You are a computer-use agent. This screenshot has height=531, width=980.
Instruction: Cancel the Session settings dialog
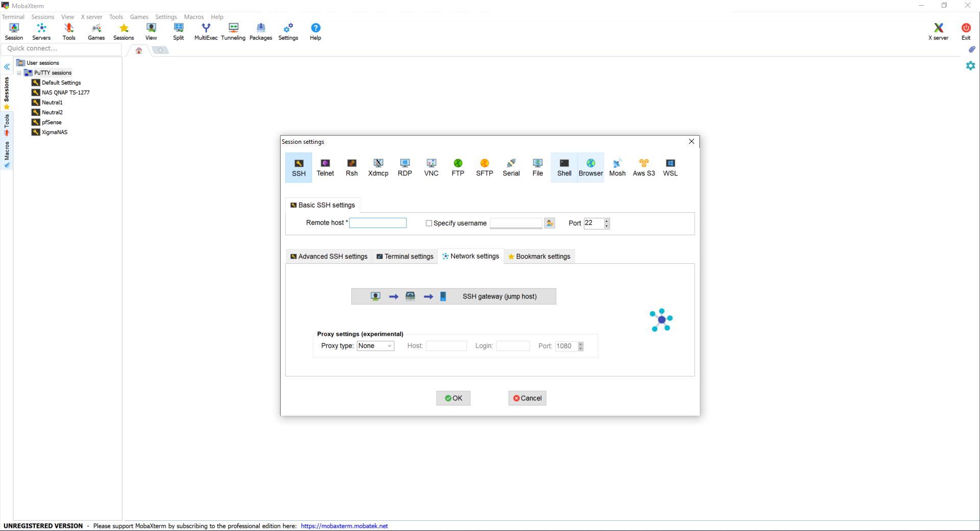(x=527, y=398)
